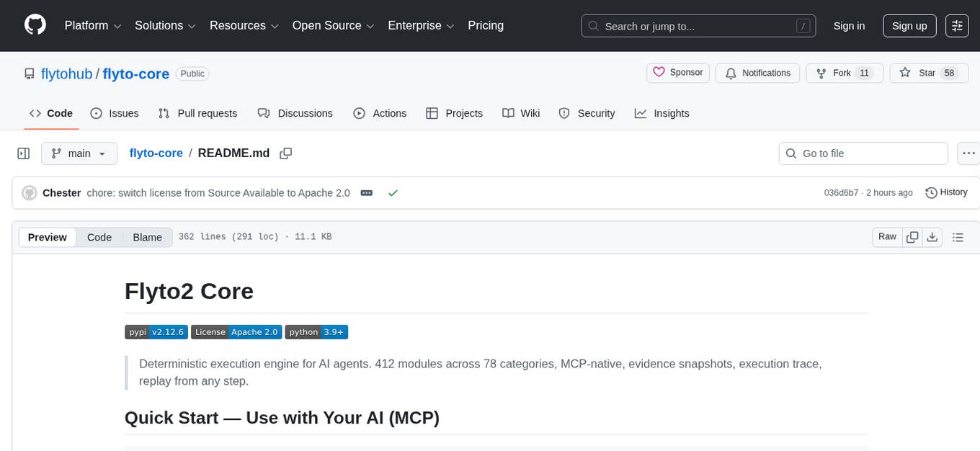This screenshot has width=980, height=451.
Task: Focus the Go to file field
Action: 863,153
